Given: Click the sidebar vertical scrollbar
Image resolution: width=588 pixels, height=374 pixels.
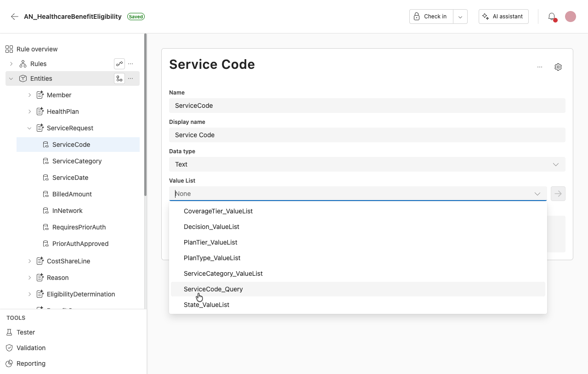Looking at the screenshot, I should [x=146, y=115].
